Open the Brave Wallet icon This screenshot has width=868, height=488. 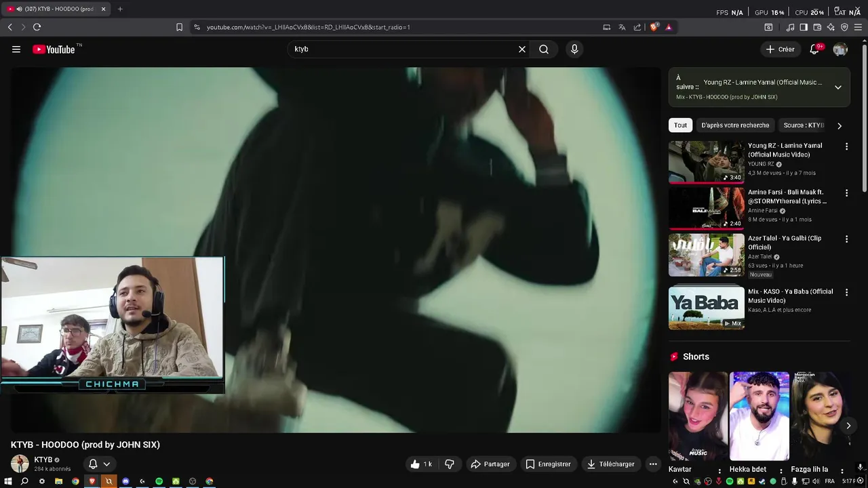click(817, 27)
